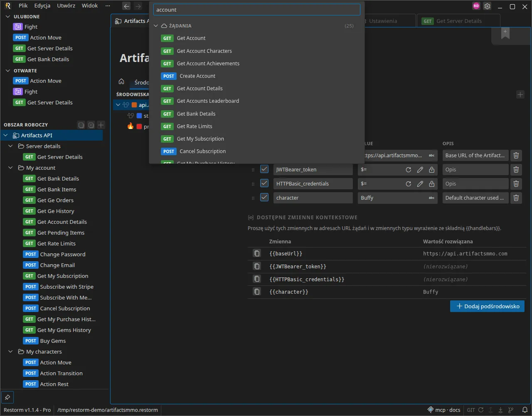Viewport: 532px width, 416px height.
Task: Open Change Password request in the tree
Action: tap(63, 254)
